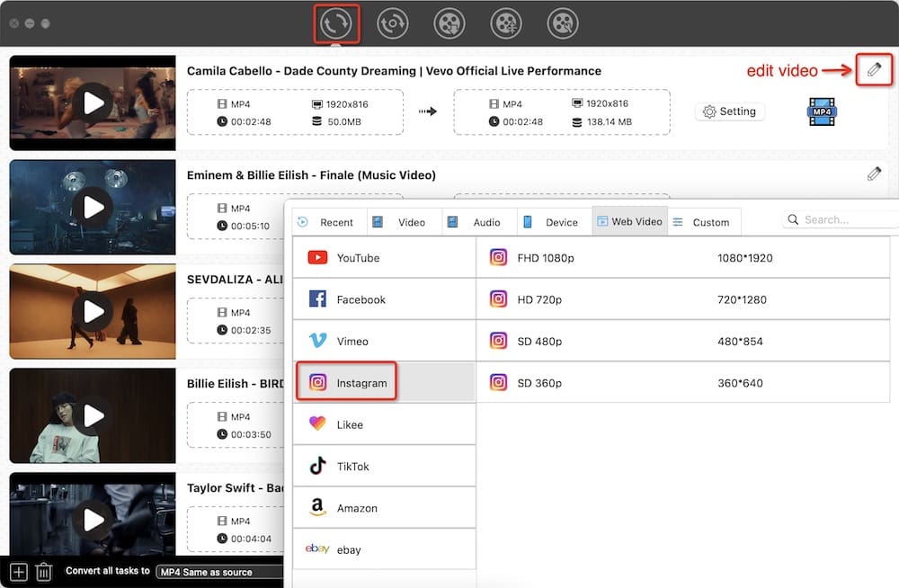Play the SEVDALIZA video thumbnail

(x=93, y=313)
